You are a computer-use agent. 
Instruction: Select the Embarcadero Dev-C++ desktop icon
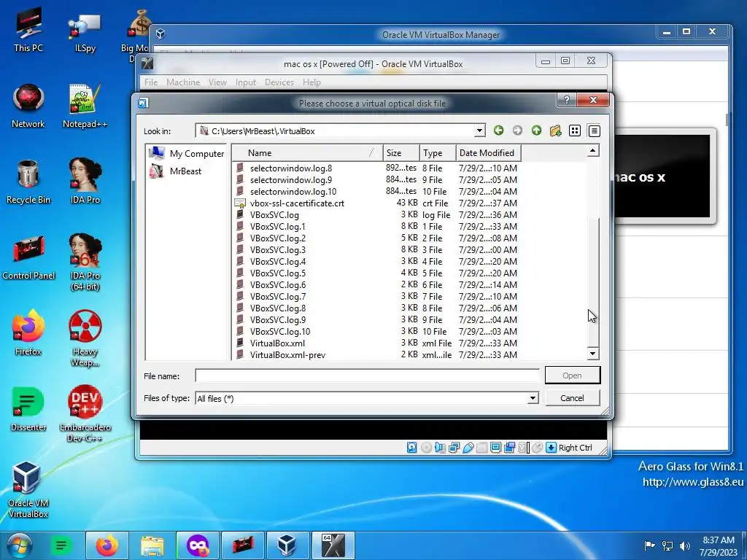tap(85, 413)
